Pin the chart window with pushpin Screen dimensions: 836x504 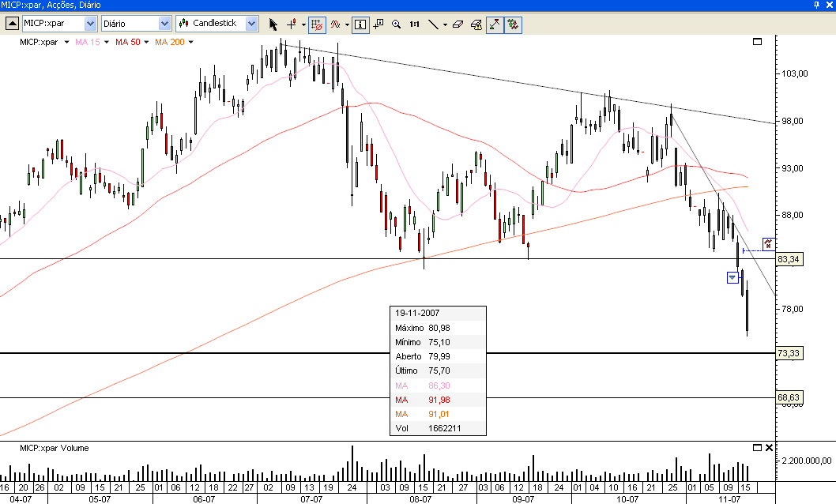click(x=816, y=5)
